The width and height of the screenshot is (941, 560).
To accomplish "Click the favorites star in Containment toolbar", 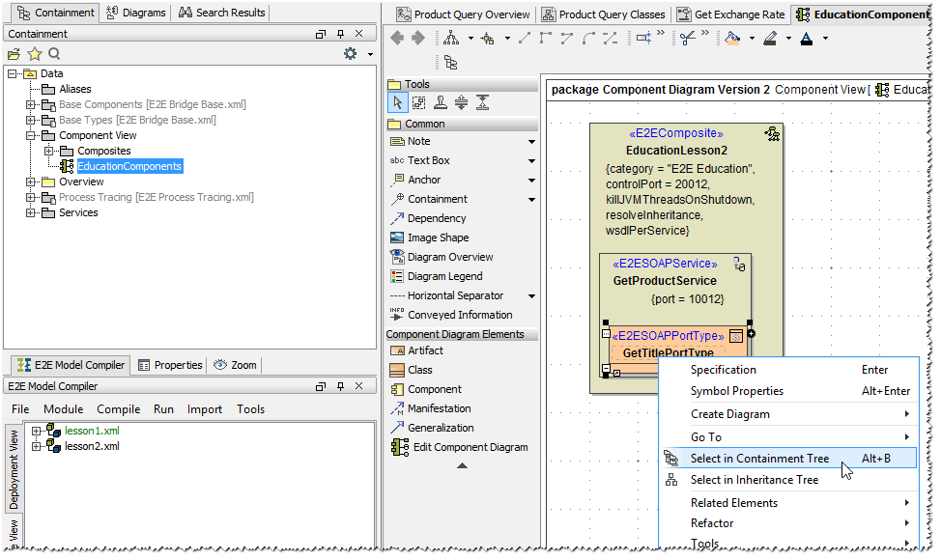I will (34, 54).
